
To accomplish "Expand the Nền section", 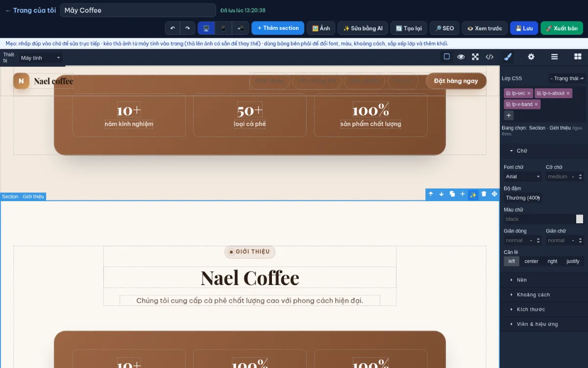I will pos(544,280).
